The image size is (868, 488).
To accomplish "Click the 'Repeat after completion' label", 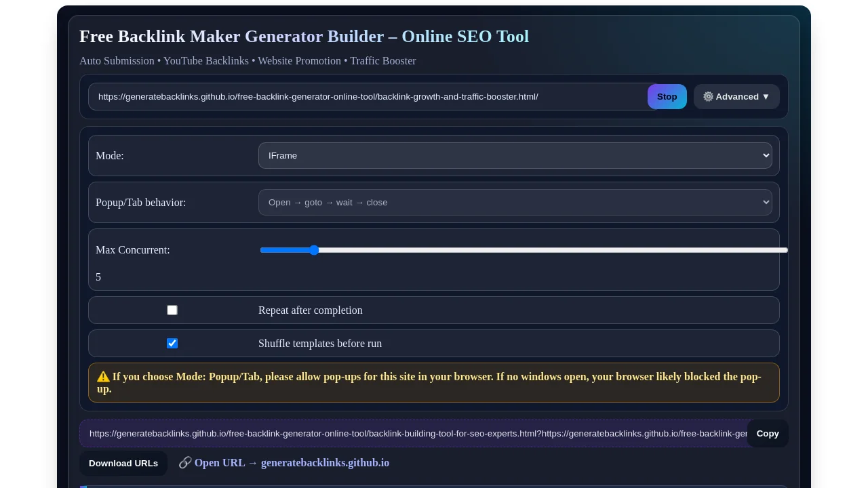I will 311,310.
